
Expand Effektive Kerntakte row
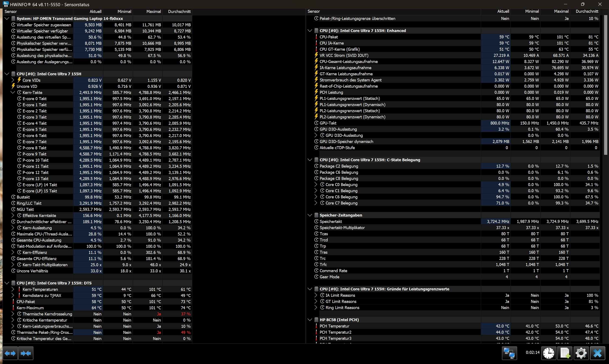click(13, 215)
